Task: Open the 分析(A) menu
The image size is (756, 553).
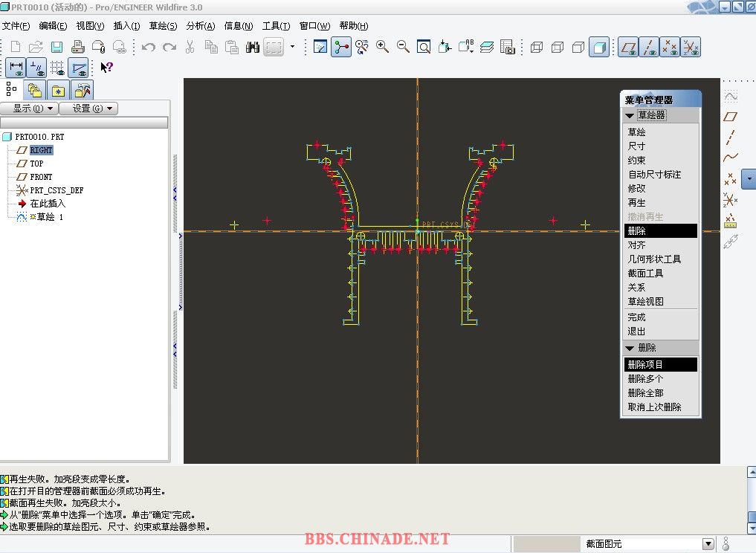Action: (x=201, y=26)
